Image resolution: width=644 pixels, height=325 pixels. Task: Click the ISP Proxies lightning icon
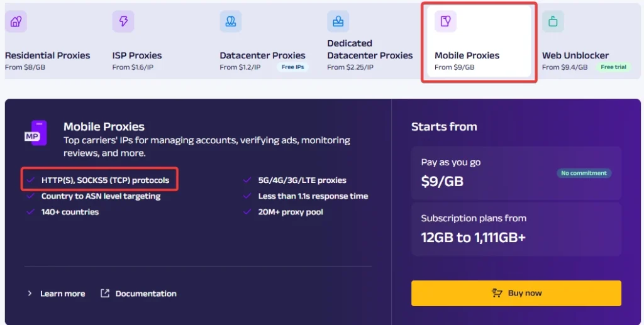pyautogui.click(x=123, y=22)
